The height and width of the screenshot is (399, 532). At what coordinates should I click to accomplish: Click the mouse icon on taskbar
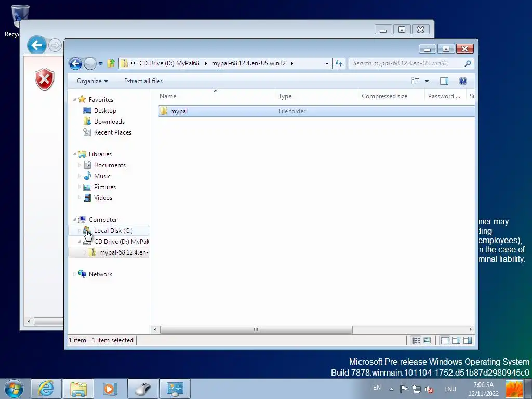[x=143, y=389]
